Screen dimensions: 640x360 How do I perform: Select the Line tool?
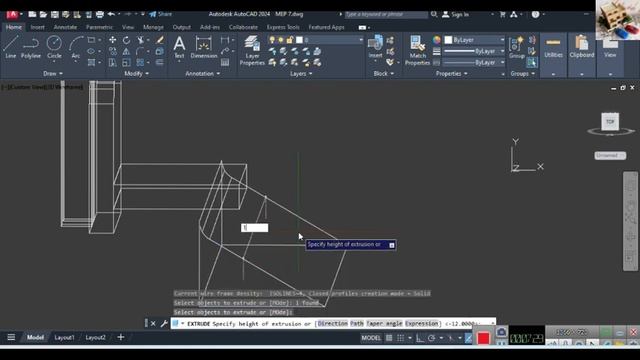[x=11, y=47]
